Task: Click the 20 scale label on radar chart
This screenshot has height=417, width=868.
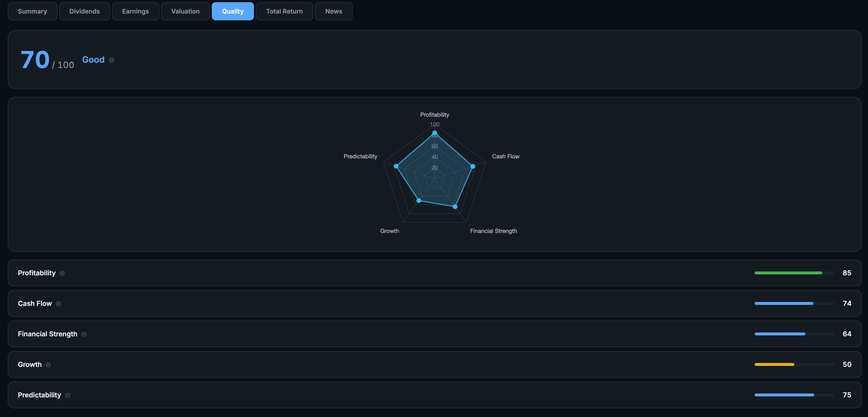Action: pos(435,168)
